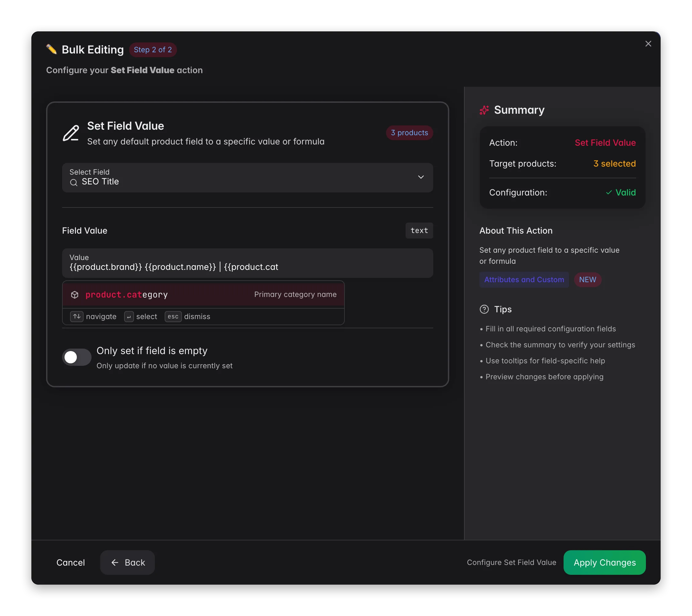Click the Check the summary tip text
Image resolution: width=692 pixels, height=616 pixels.
pyautogui.click(x=560, y=345)
